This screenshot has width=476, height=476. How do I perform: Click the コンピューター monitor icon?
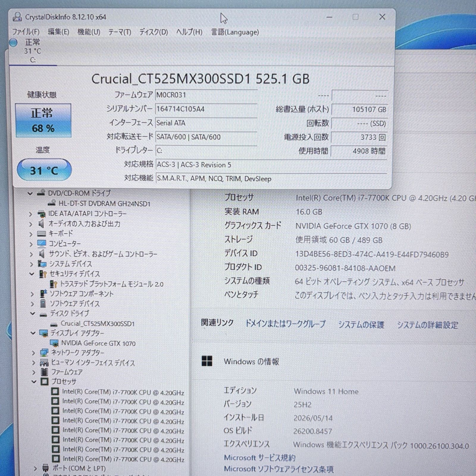coord(42,244)
